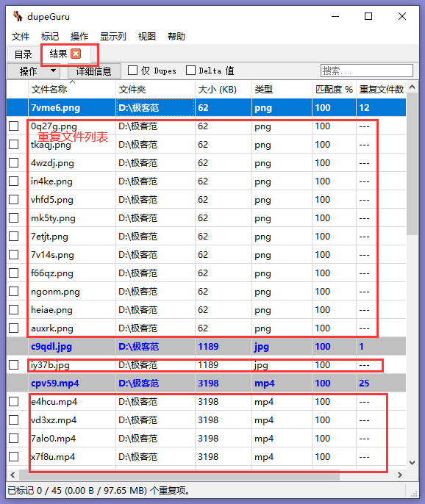This screenshot has height=504, width=425.
Task: Open the 显示列 menu
Action: click(113, 36)
